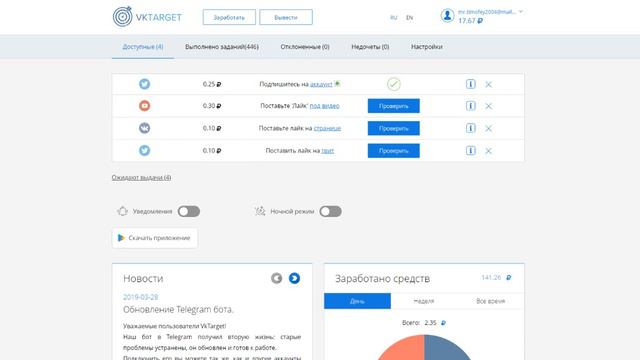Click the account email address
The height and width of the screenshot is (360, 640).
pos(487,12)
